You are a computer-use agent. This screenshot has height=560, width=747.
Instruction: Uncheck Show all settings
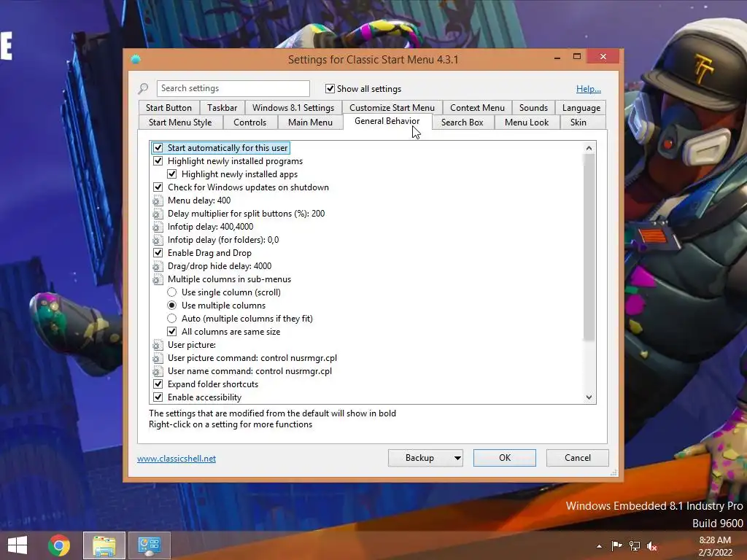(x=330, y=88)
